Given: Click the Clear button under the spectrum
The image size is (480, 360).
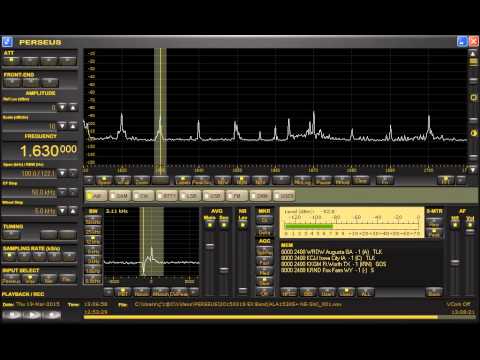Looking at the screenshot, I should (361, 180).
